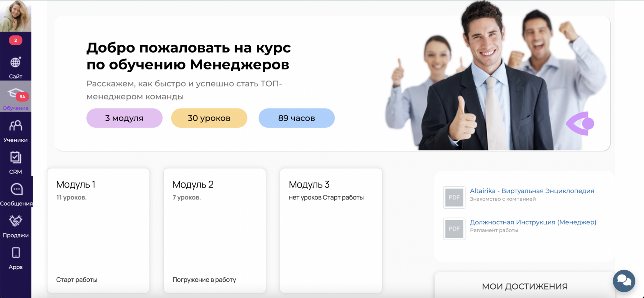
Task: Click the PDF icon for Должностная Инструкция
Action: click(x=454, y=229)
